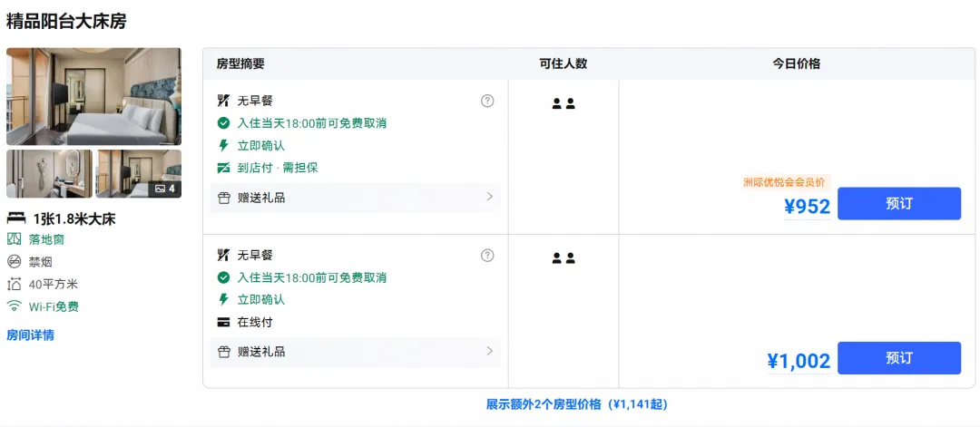Click the help icon in second room option
Screen dimensions: 980x427
487,256
